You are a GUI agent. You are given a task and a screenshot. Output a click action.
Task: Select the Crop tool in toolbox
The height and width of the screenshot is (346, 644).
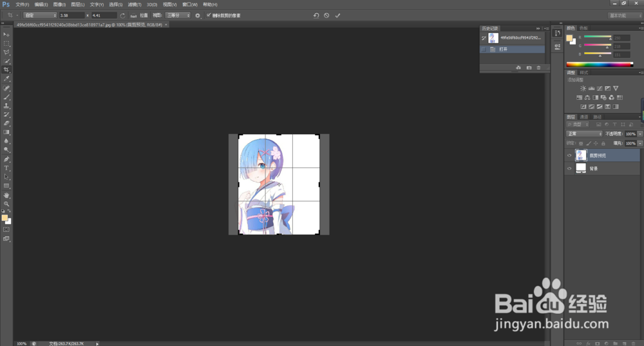pos(6,70)
